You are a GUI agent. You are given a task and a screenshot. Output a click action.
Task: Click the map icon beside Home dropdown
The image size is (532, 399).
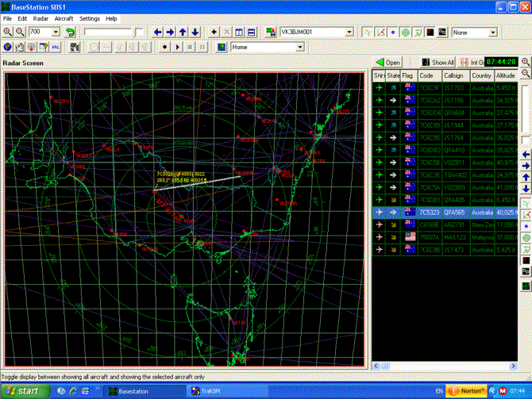coord(222,47)
